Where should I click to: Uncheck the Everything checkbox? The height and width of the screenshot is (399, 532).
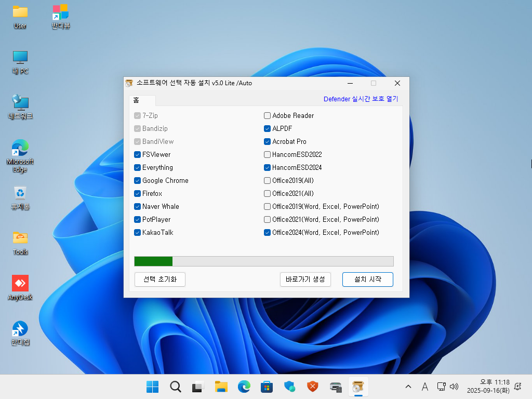(137, 168)
